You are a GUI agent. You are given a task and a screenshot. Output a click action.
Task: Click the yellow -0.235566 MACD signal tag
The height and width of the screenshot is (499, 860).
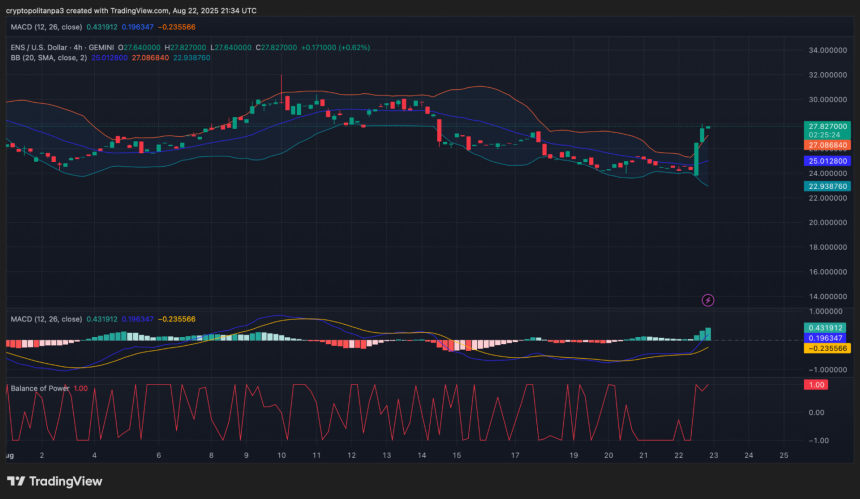click(826, 348)
